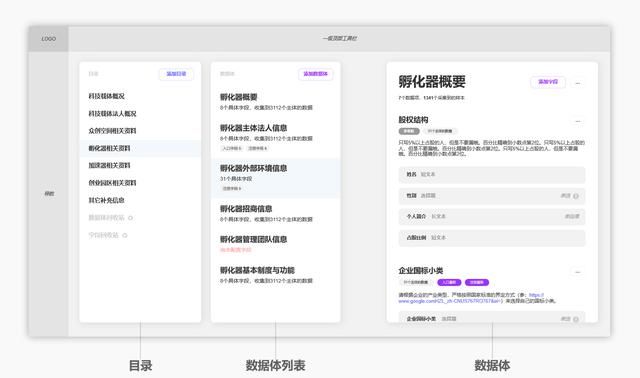Click the 股权结构 section heading
Image resolution: width=640 pixels, height=378 pixels.
pyautogui.click(x=413, y=120)
